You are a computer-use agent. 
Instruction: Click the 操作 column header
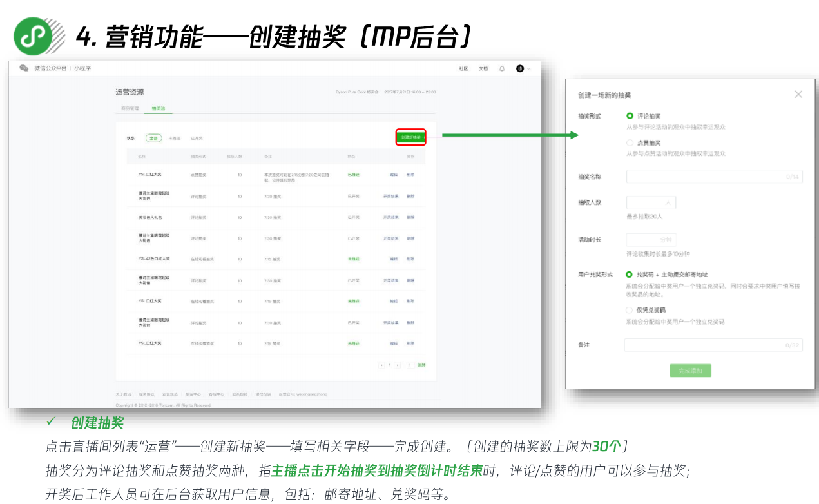click(x=410, y=157)
